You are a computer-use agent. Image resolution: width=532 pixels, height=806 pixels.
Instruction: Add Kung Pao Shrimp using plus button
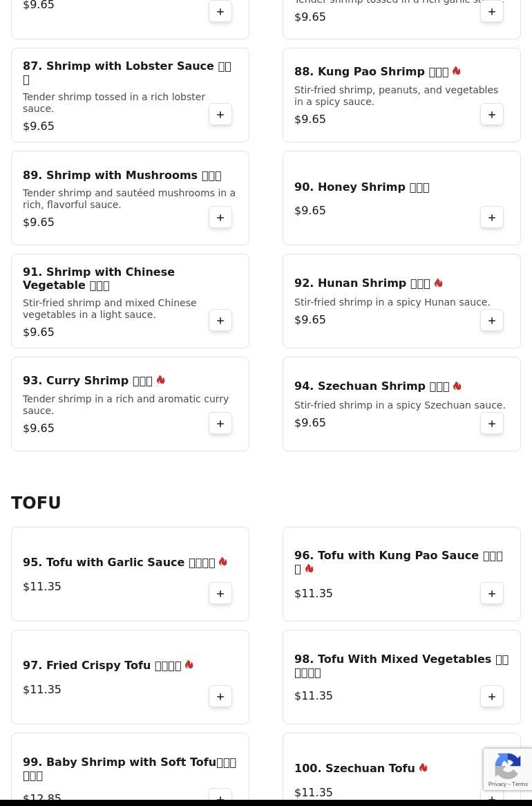point(491,115)
